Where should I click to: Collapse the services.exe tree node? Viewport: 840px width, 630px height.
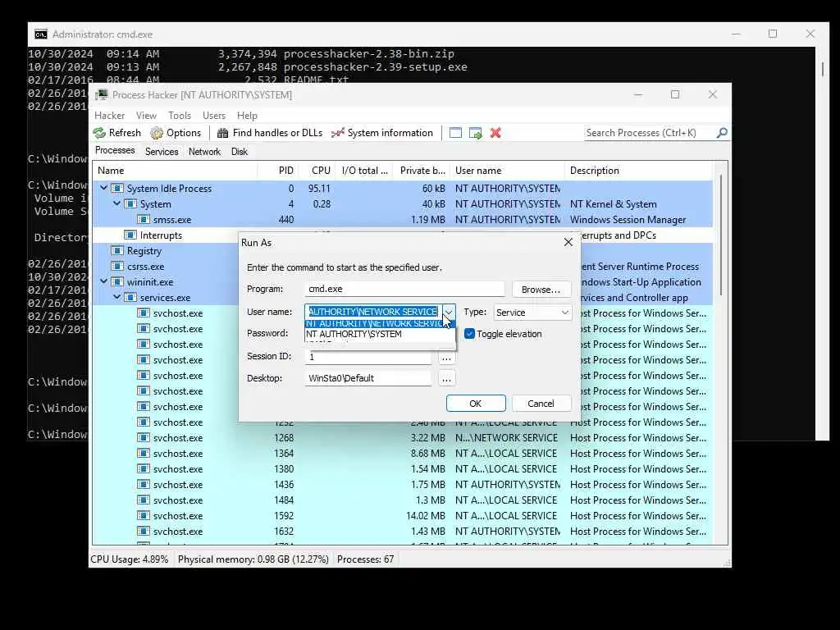(116, 297)
